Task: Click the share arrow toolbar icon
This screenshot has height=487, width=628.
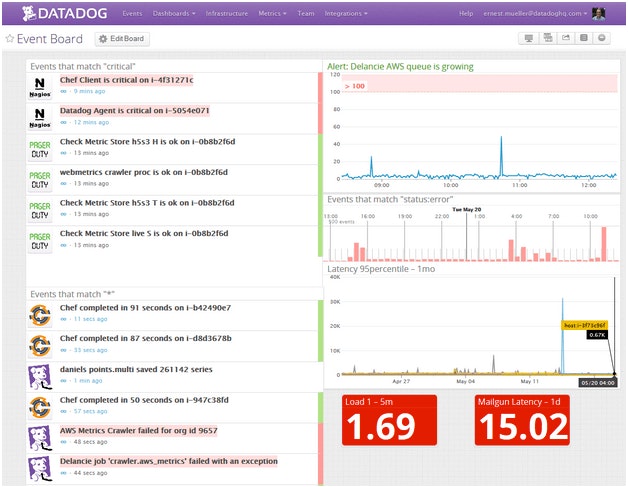Action: point(565,38)
